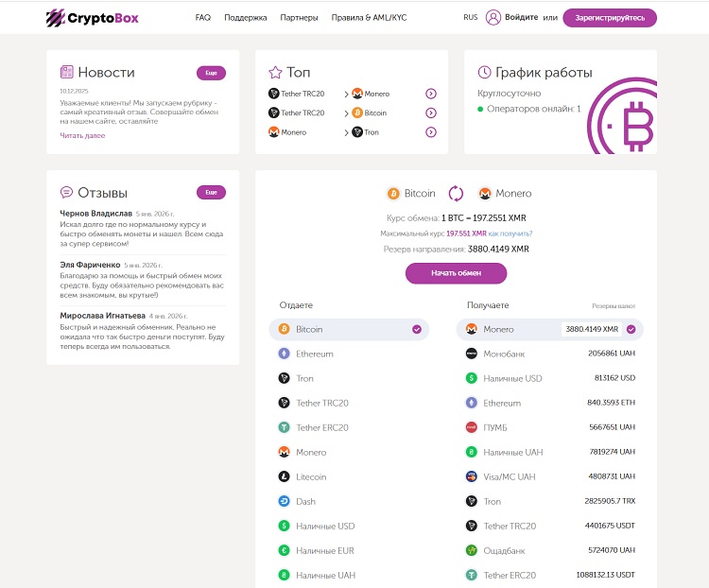This screenshot has width=709, height=588.
Task: Click the Топ star icon
Action: (x=275, y=73)
